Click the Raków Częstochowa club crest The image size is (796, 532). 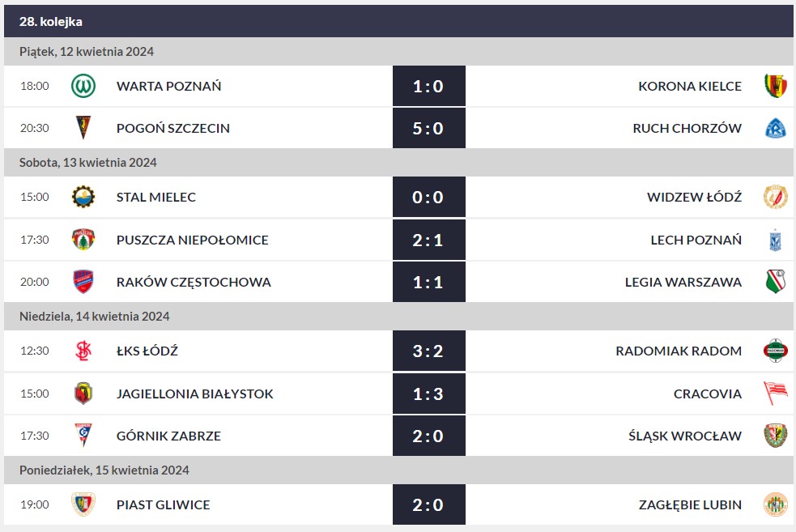coord(83,282)
